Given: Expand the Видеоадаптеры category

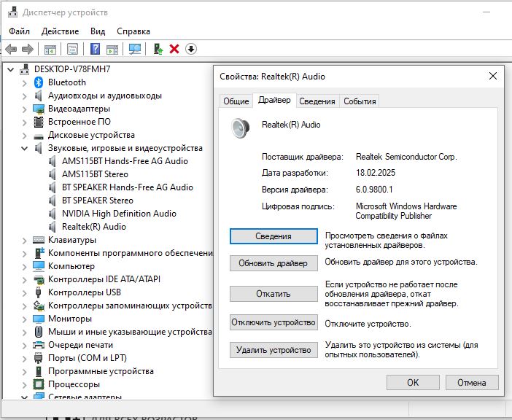Looking at the screenshot, I should 26,109.
